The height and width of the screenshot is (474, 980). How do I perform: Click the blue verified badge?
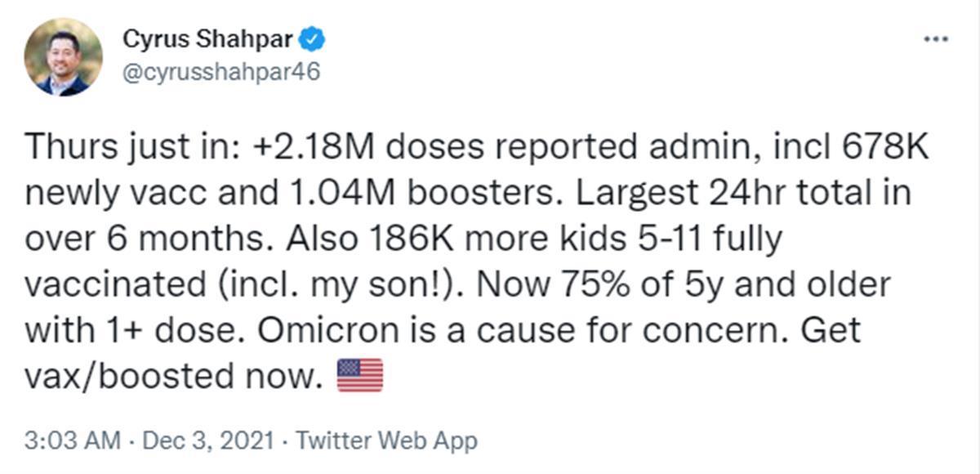pos(314,39)
